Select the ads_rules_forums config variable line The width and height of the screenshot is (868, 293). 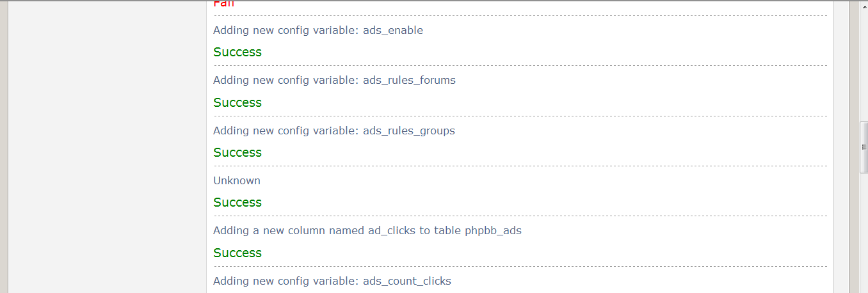click(334, 80)
